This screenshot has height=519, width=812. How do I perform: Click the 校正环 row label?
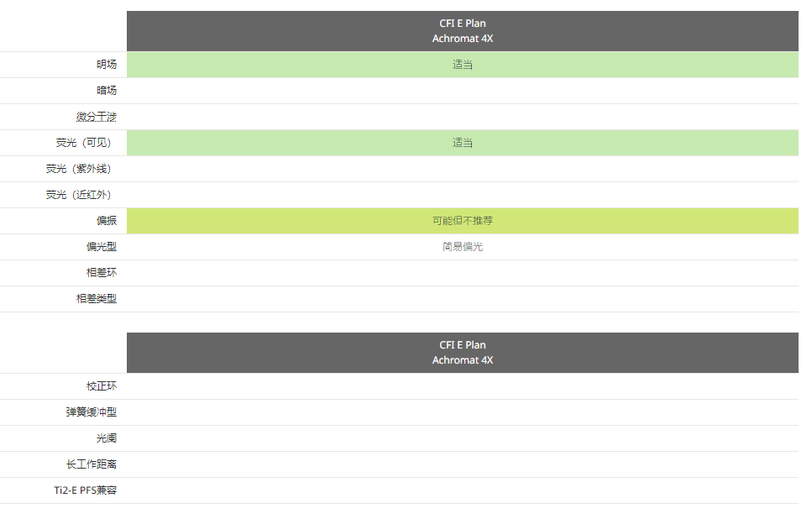pyautogui.click(x=101, y=386)
